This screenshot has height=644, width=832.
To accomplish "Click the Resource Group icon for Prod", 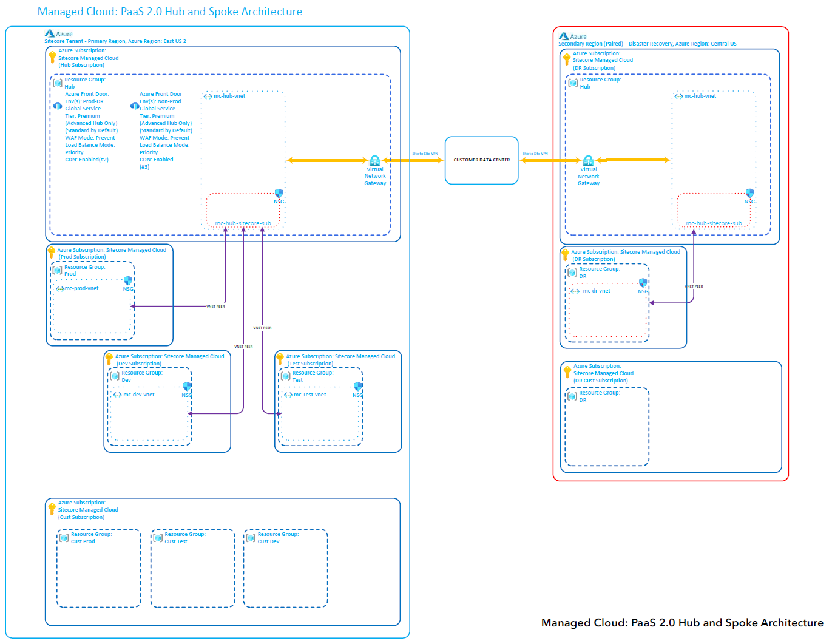I will pyautogui.click(x=58, y=270).
